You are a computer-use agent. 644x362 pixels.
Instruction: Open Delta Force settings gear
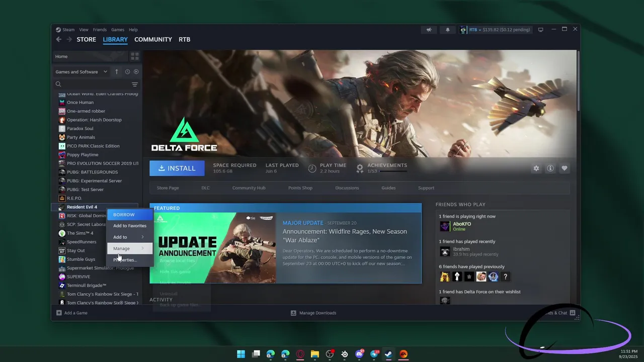pyautogui.click(x=536, y=168)
